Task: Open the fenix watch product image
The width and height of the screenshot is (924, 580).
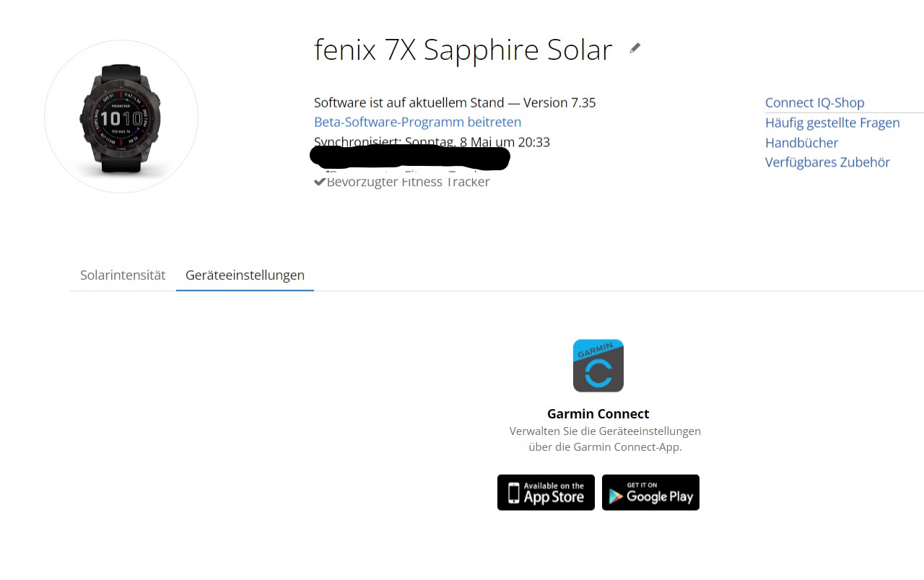Action: (x=121, y=117)
